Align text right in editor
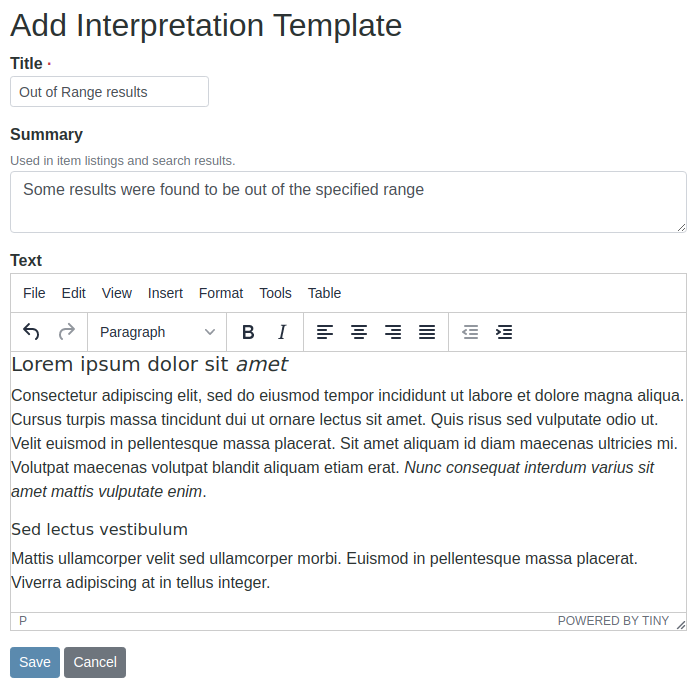This screenshot has width=698, height=688. [393, 332]
